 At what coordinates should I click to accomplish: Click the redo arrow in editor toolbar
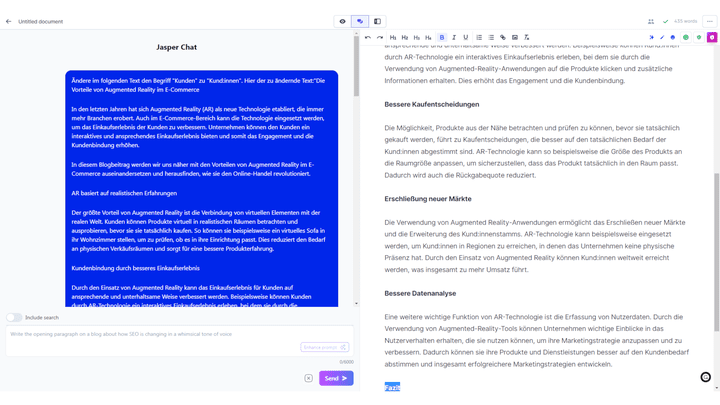coord(380,37)
